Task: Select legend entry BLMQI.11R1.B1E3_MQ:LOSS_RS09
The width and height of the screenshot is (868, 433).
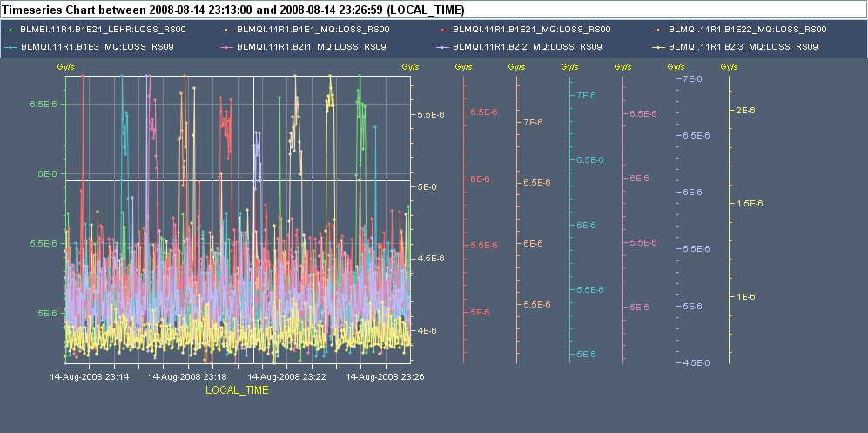Action: click(x=90, y=47)
